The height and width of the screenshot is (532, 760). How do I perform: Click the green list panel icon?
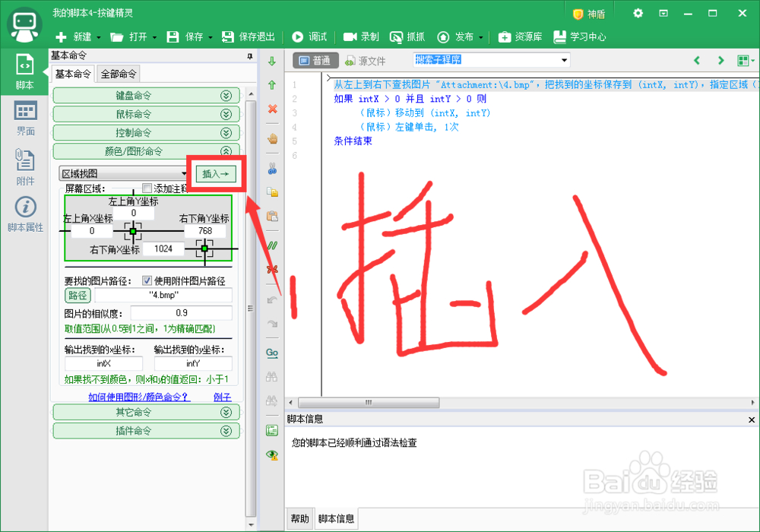pyautogui.click(x=272, y=430)
